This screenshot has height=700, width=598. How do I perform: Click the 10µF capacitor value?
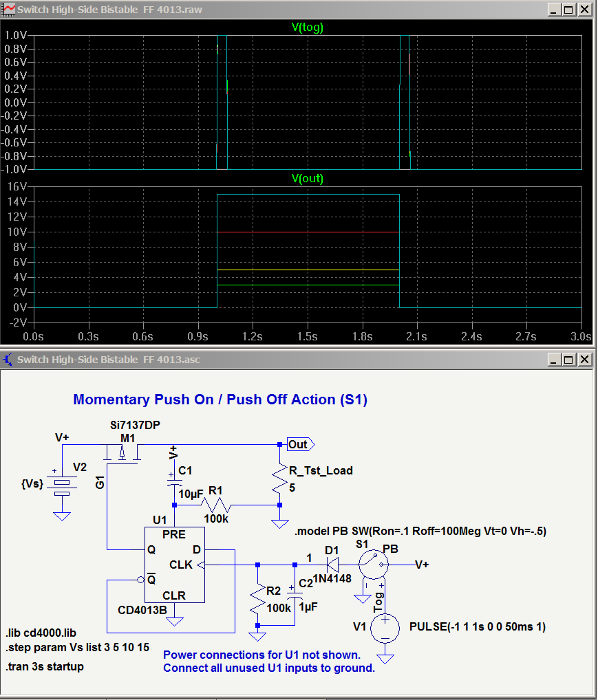(x=191, y=494)
